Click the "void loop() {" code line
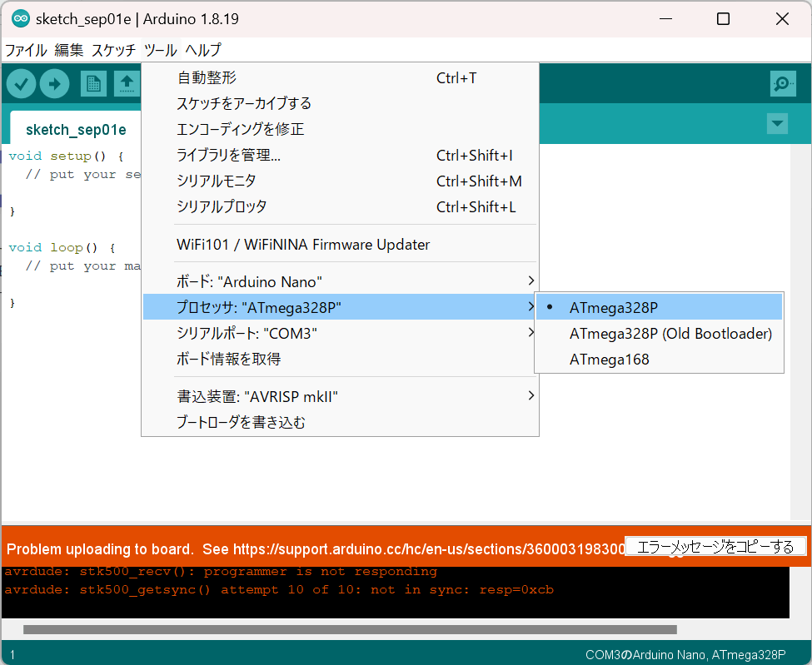Image resolution: width=812 pixels, height=665 pixels. (x=62, y=247)
